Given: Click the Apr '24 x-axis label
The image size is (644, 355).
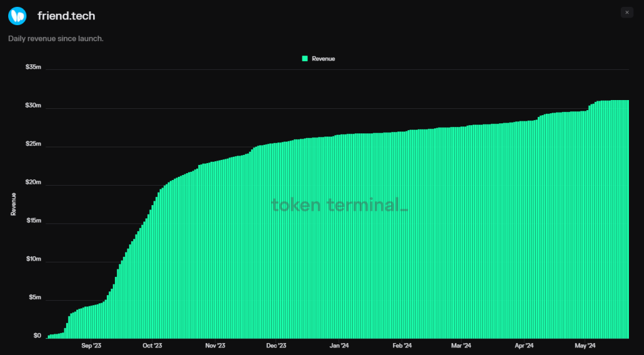Looking at the screenshot, I should [524, 346].
